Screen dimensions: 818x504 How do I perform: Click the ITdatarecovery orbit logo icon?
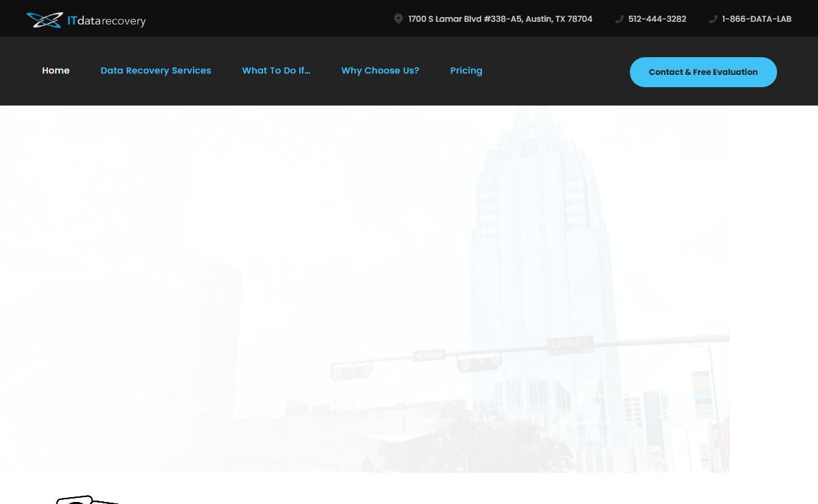click(x=44, y=20)
